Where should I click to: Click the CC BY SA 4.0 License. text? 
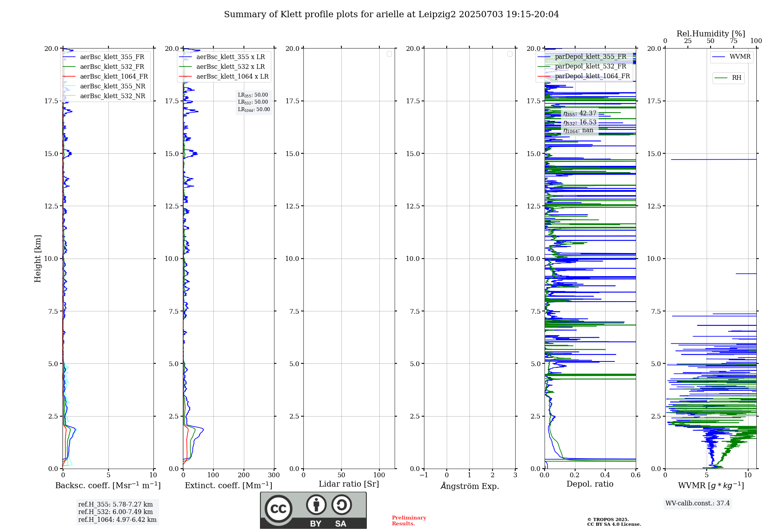[614, 524]
